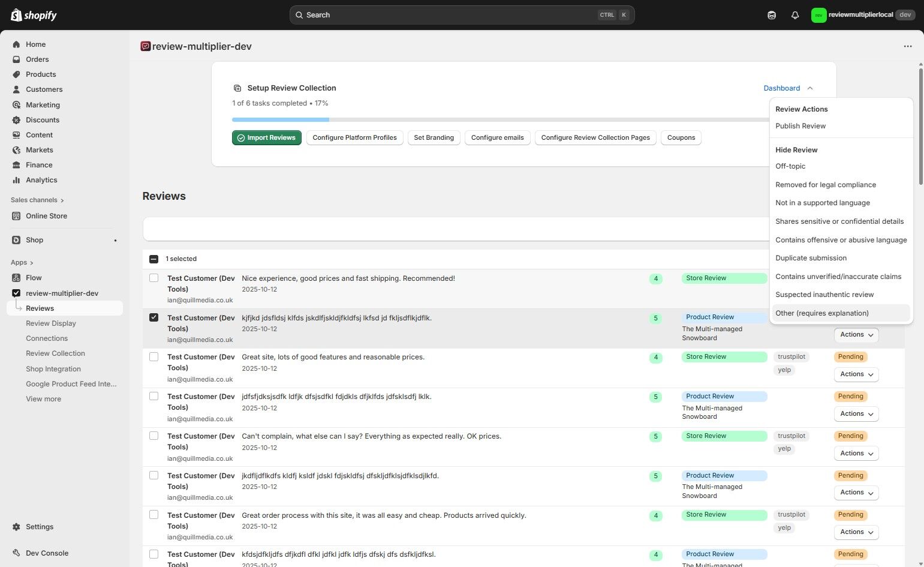Click the Discounts icon in sidebar
Image resolution: width=924 pixels, height=567 pixels.
(x=16, y=120)
